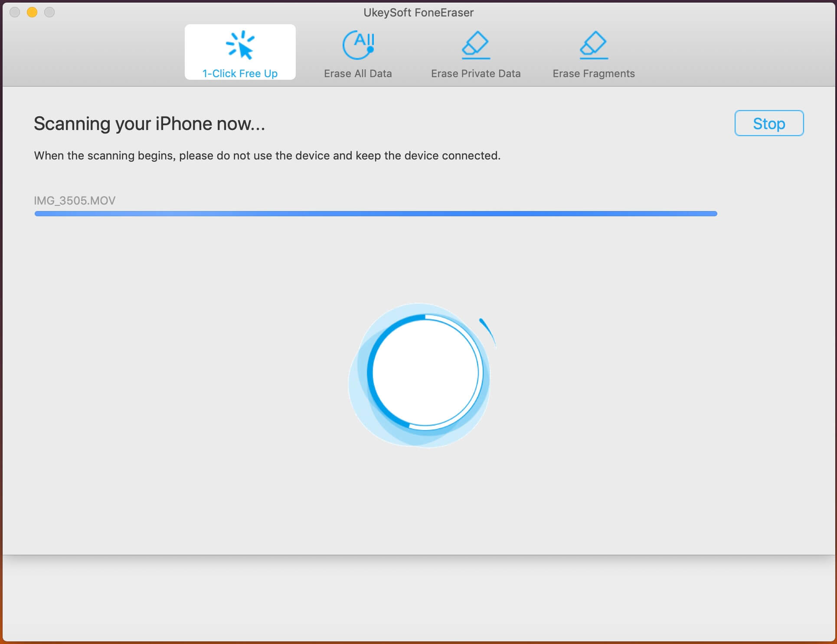The width and height of the screenshot is (837, 644).
Task: Click the Erase Fragments eraser icon
Action: 594,45
